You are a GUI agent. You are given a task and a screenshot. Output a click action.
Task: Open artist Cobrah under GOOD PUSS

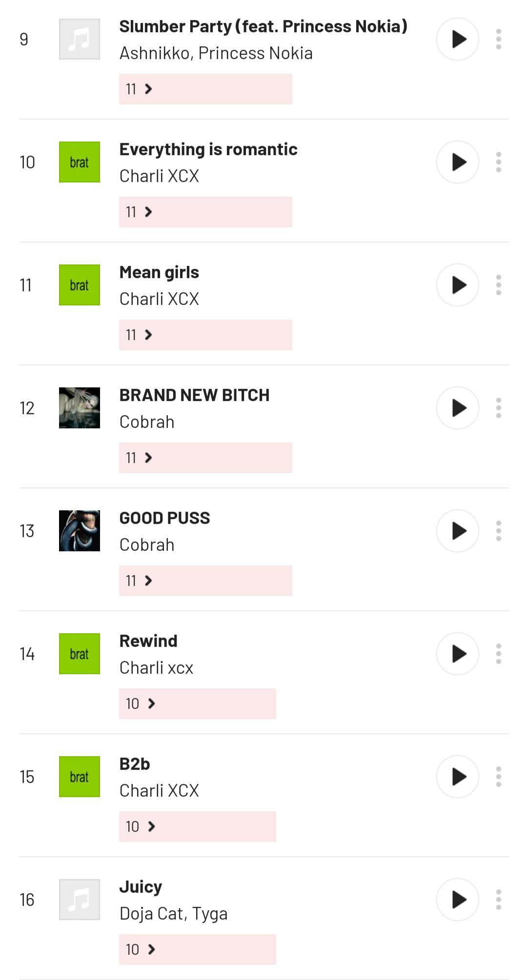[147, 544]
